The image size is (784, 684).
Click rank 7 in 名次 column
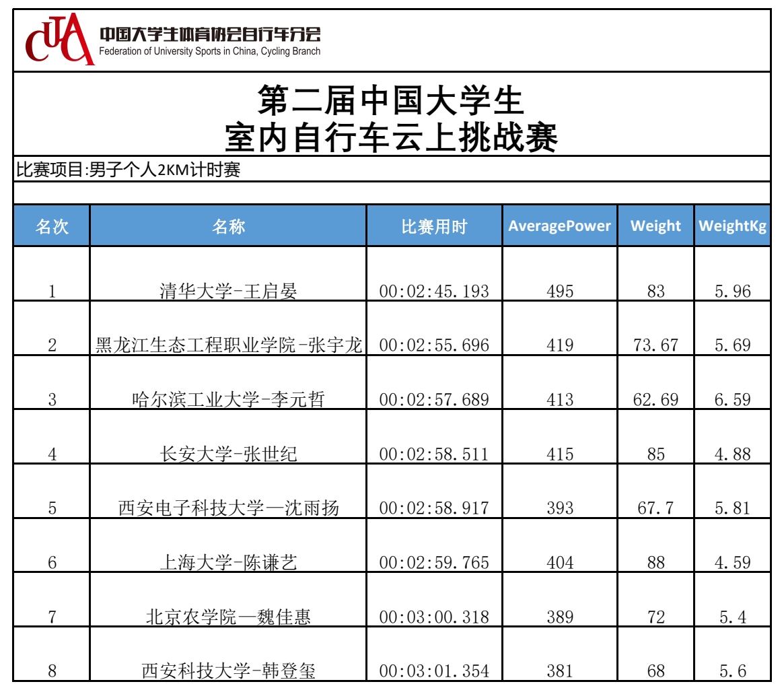coord(52,617)
